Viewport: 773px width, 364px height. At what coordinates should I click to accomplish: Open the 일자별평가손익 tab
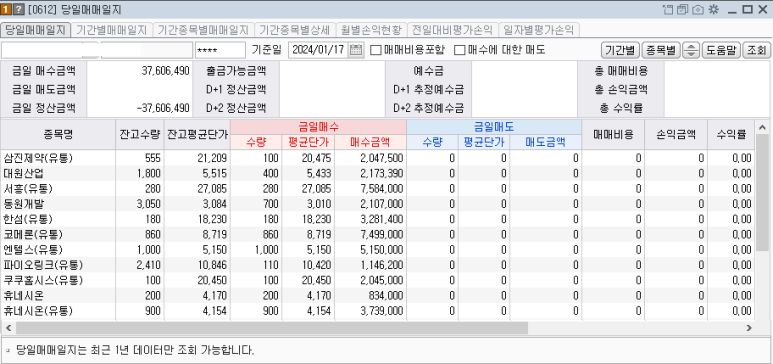[x=538, y=30]
